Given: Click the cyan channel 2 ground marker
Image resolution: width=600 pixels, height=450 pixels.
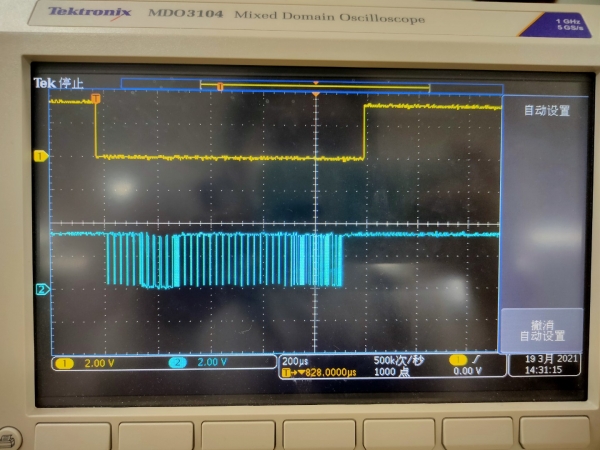Looking at the screenshot, I should pos(42,290).
